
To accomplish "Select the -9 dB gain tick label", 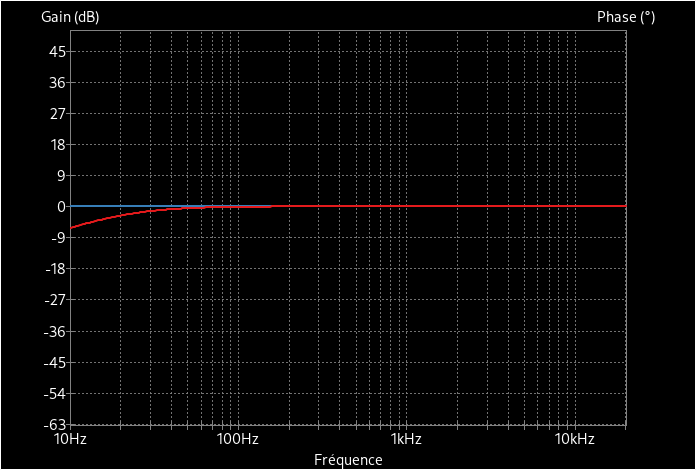I will pos(56,237).
